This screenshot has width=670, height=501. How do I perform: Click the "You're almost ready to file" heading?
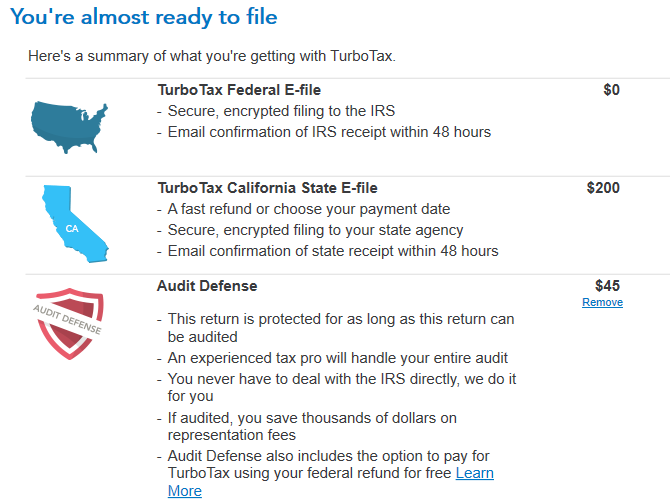pos(144,17)
